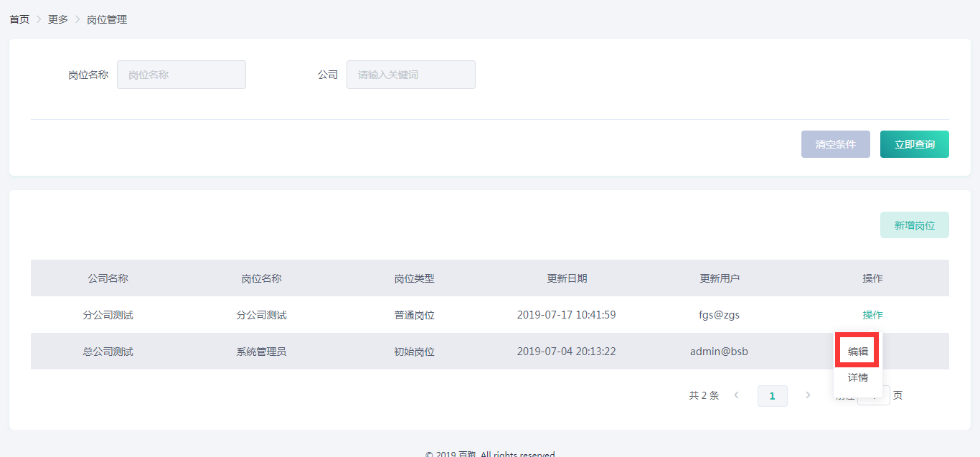Select the 岗位管理 breadcrumb item

point(107,19)
